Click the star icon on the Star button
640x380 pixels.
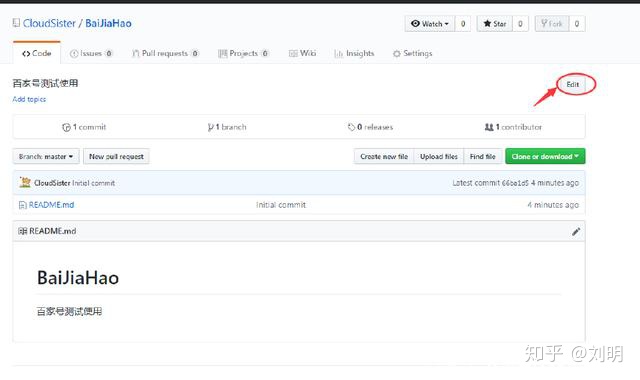point(487,24)
